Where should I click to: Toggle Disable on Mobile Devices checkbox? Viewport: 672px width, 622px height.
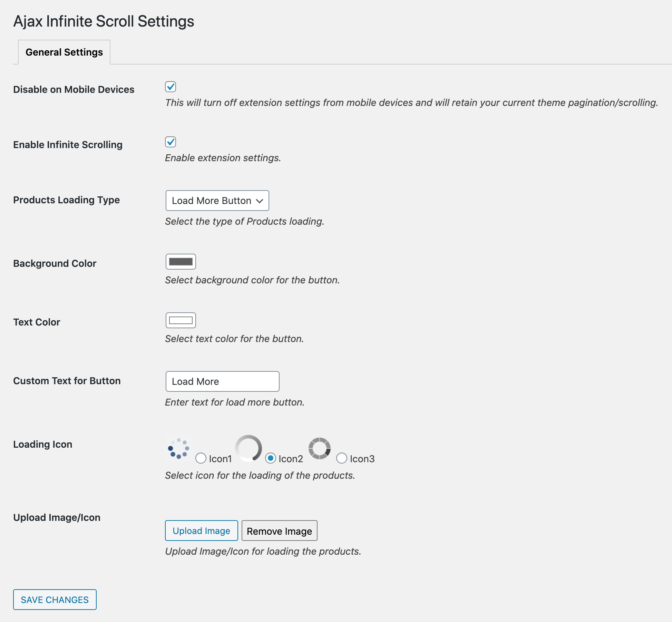pyautogui.click(x=171, y=87)
